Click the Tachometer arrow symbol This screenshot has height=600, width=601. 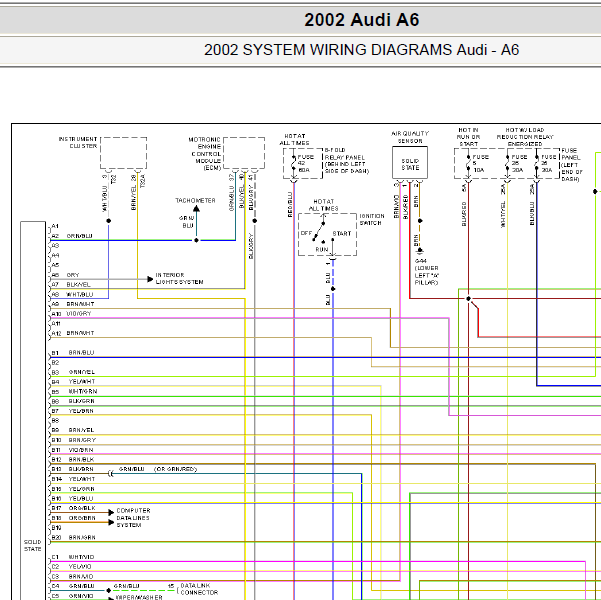click(196, 209)
